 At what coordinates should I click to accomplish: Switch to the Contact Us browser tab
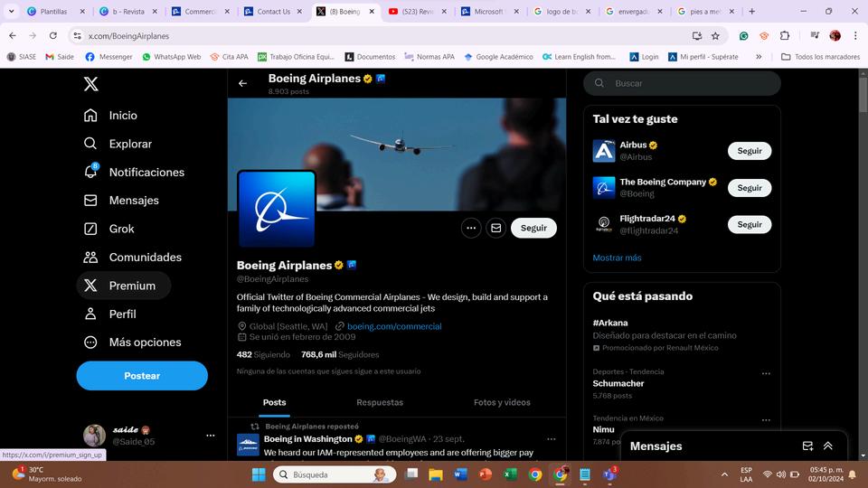tap(273, 11)
